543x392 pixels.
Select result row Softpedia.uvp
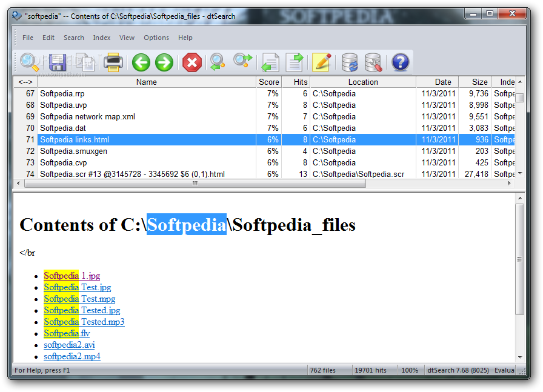pos(264,105)
